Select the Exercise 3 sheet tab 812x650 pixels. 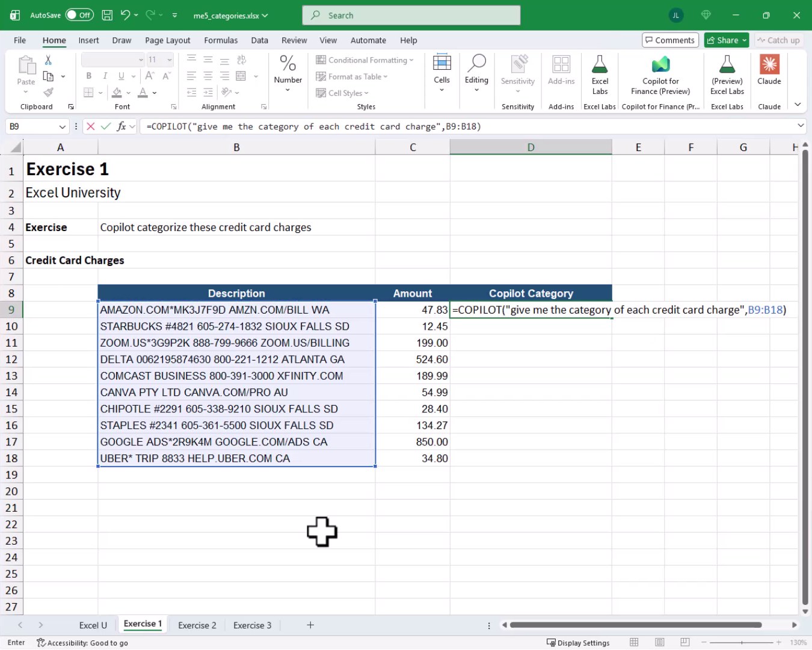(x=252, y=625)
